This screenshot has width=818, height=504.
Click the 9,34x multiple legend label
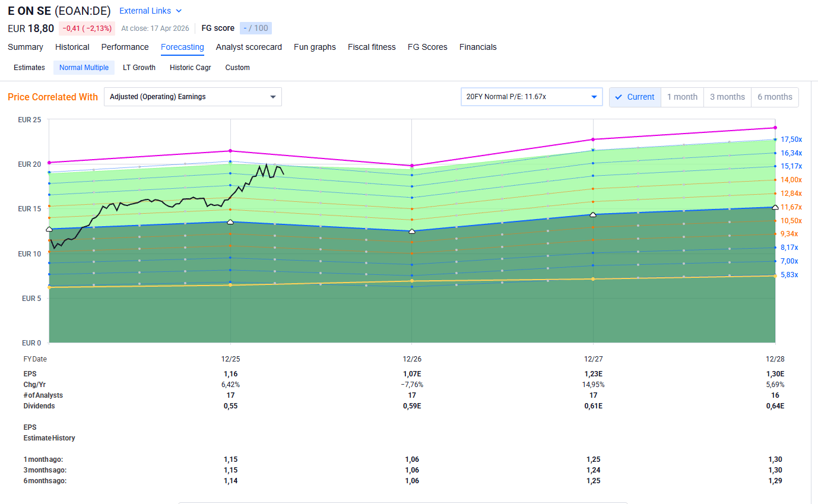click(x=790, y=234)
